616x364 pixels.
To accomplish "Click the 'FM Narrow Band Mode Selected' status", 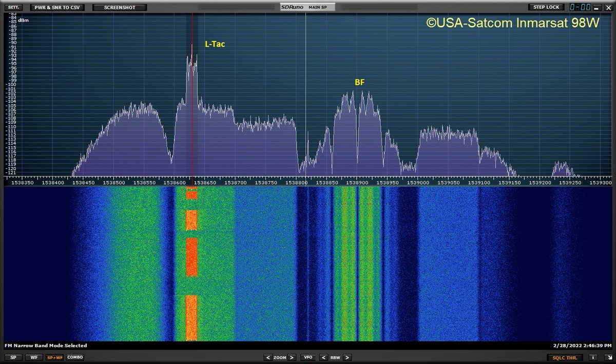I will pyautogui.click(x=46, y=346).
